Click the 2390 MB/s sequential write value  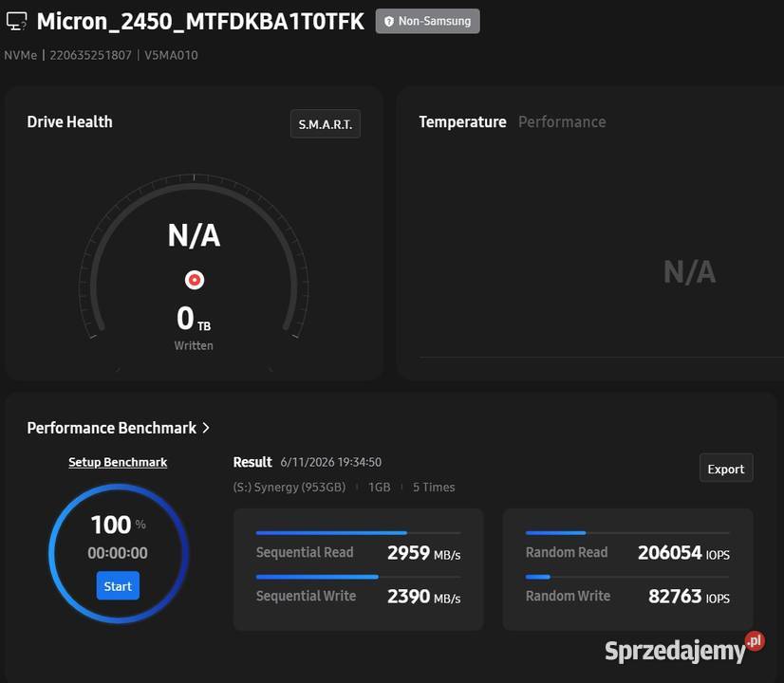click(x=424, y=597)
